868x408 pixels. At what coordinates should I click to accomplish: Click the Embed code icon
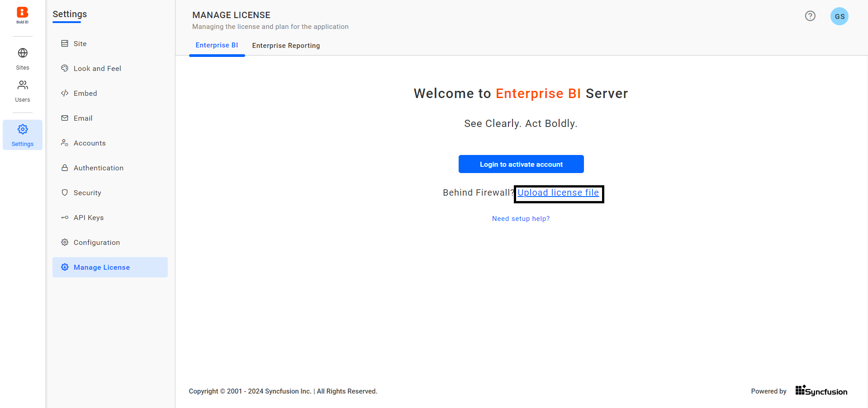pyautogui.click(x=65, y=93)
